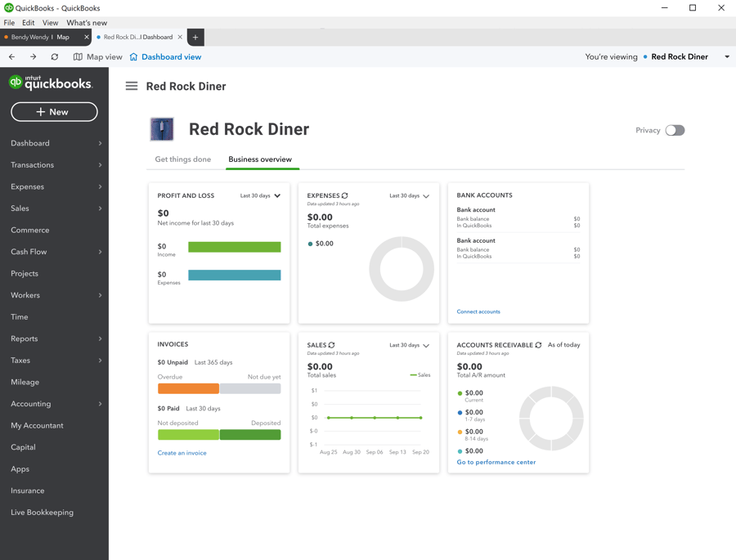736x560 pixels.
Task: Click the Create an invoice link
Action: tap(181, 452)
